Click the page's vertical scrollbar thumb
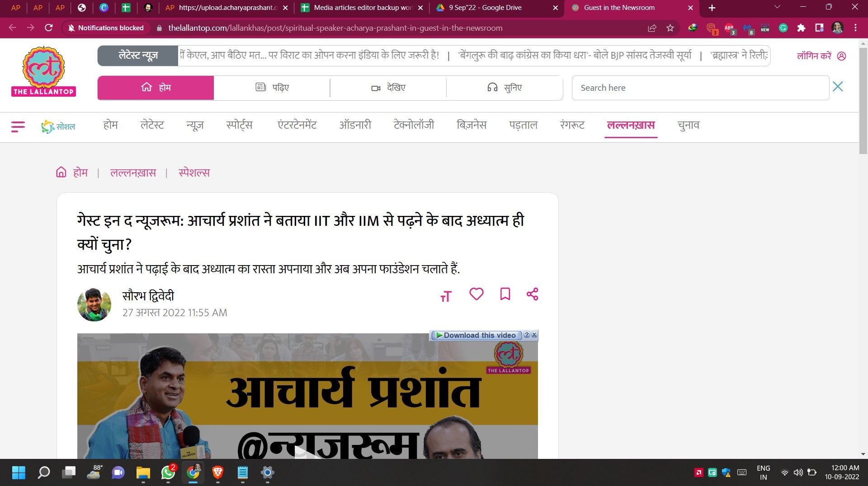Image resolution: width=868 pixels, height=486 pixels. (863, 99)
